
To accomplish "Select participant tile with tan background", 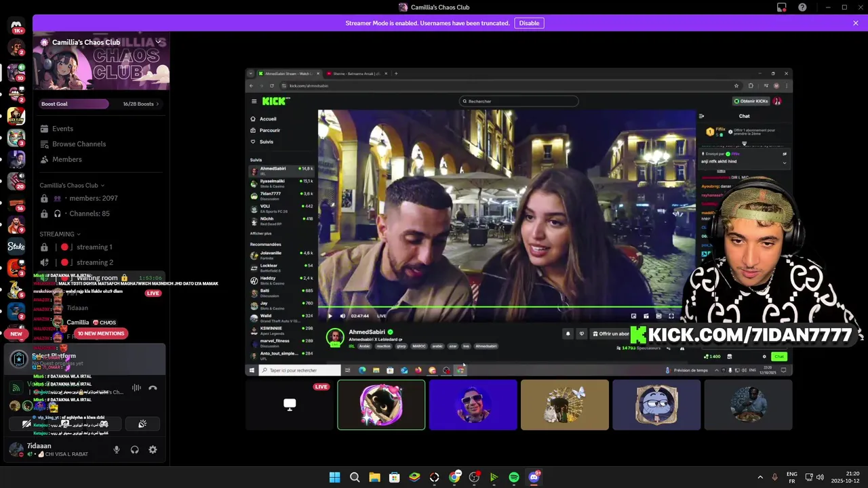I will (565, 405).
